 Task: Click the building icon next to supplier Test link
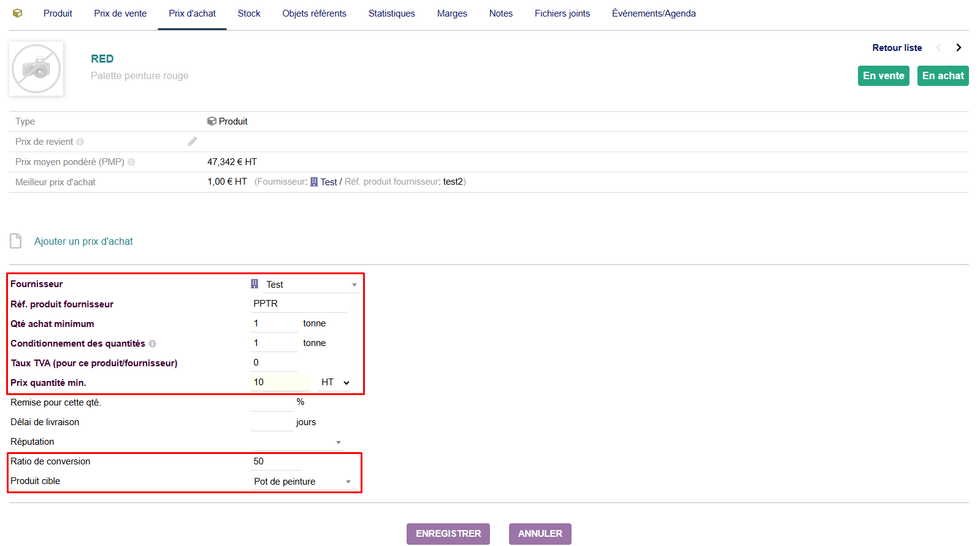tap(314, 182)
